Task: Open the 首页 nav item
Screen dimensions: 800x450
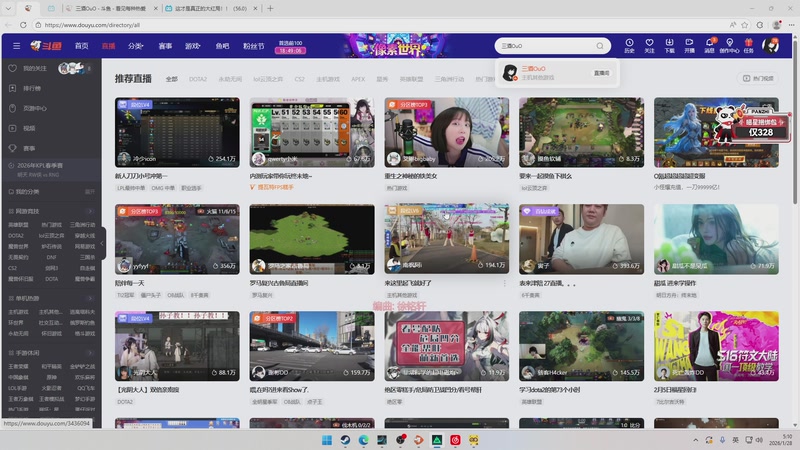Action: [82, 46]
